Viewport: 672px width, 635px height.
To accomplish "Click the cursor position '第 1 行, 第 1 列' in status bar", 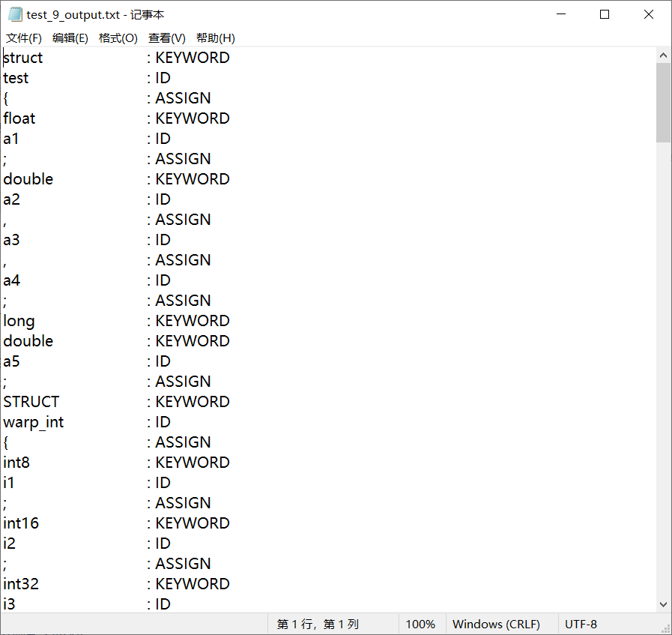I will tap(318, 625).
